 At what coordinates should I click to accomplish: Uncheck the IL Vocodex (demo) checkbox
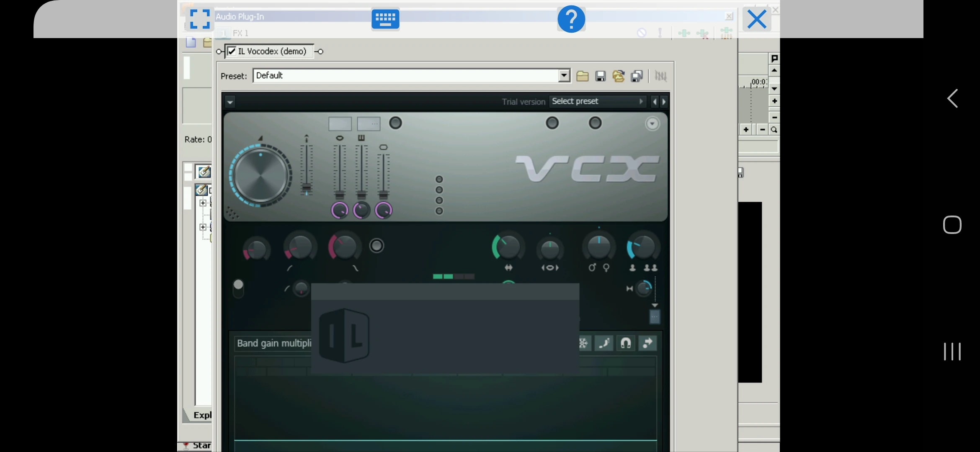point(232,51)
